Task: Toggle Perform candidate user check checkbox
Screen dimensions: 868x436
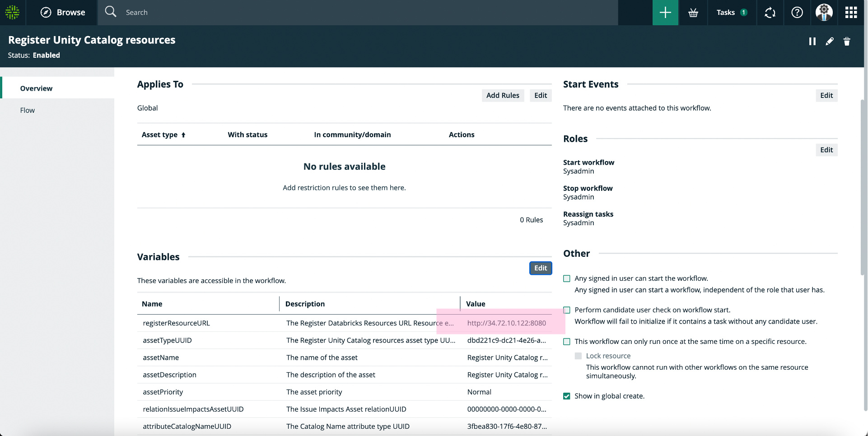Action: click(x=567, y=310)
